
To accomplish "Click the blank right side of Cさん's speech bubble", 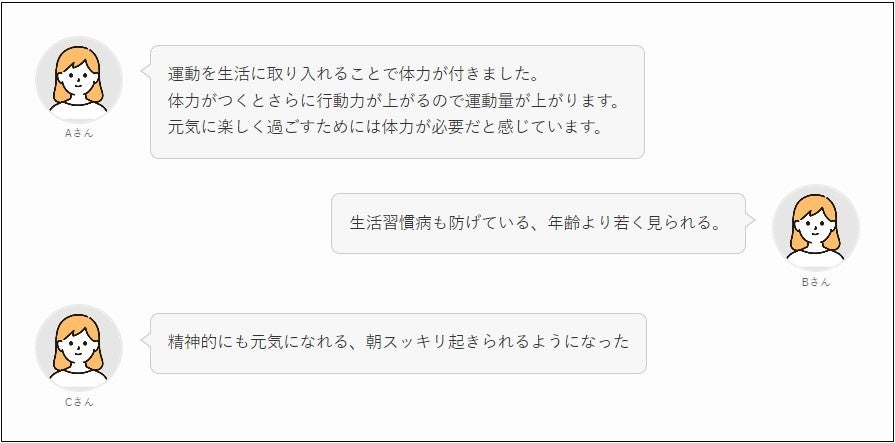I will [638, 342].
